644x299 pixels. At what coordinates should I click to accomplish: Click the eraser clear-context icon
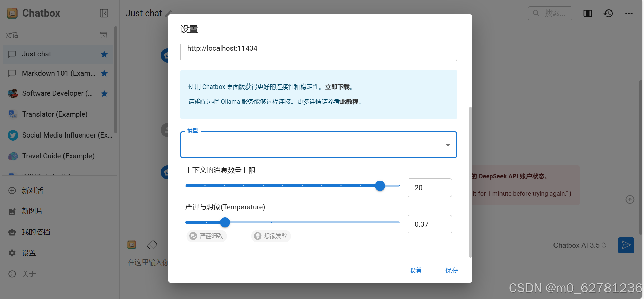[152, 245]
